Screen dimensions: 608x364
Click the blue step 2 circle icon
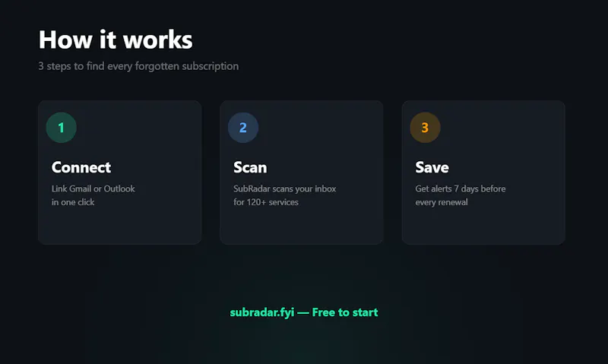tap(243, 128)
